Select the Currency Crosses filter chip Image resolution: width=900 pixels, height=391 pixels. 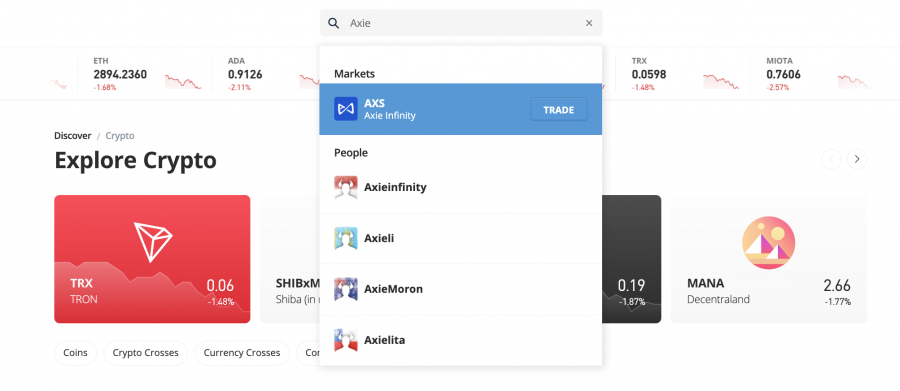(x=242, y=353)
